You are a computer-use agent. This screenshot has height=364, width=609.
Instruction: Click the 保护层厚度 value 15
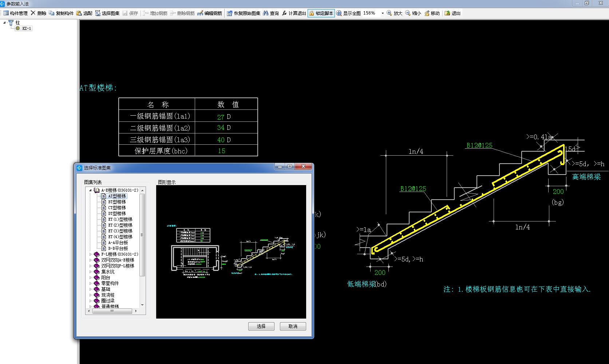[222, 151]
